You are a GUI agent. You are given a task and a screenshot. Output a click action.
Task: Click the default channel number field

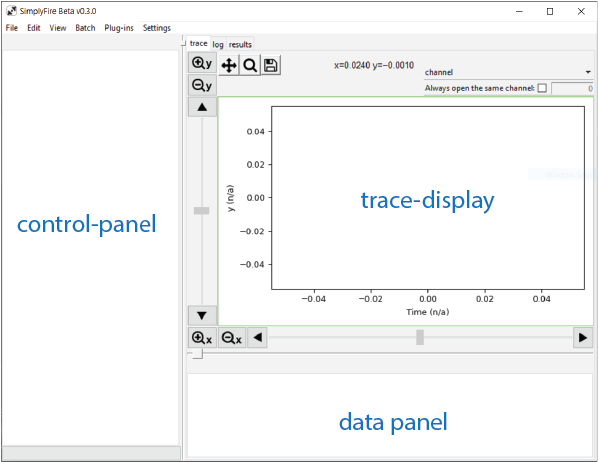pyautogui.click(x=572, y=89)
